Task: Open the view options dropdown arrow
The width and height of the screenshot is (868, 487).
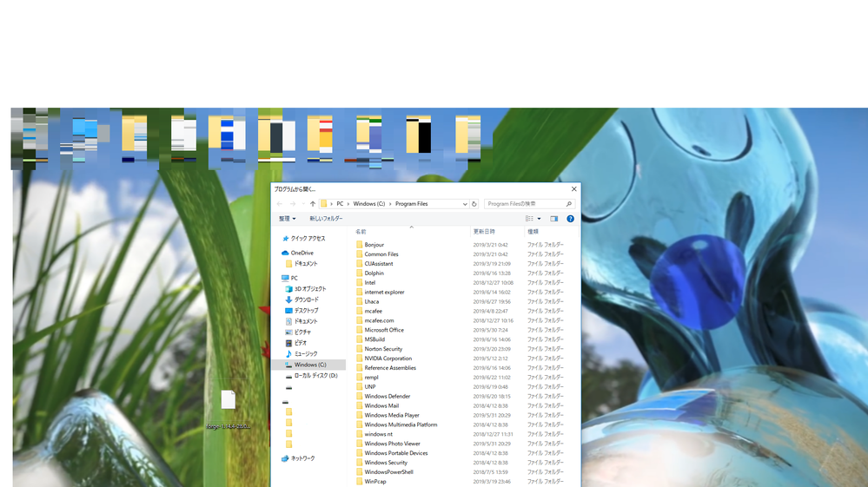Action: coord(540,219)
